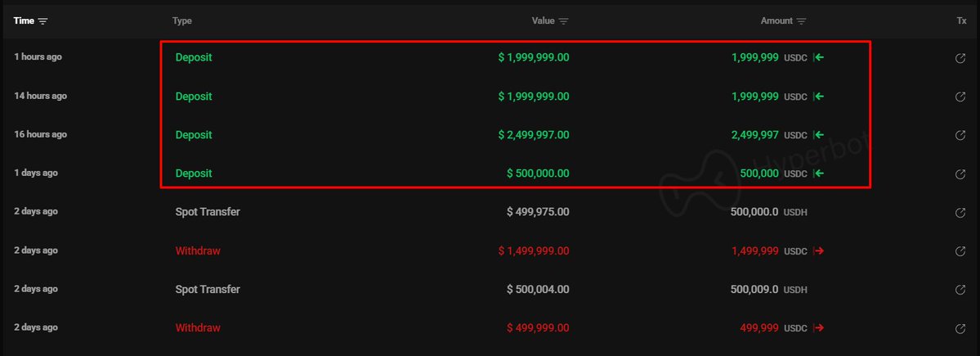Click the Amount column header label

776,20
